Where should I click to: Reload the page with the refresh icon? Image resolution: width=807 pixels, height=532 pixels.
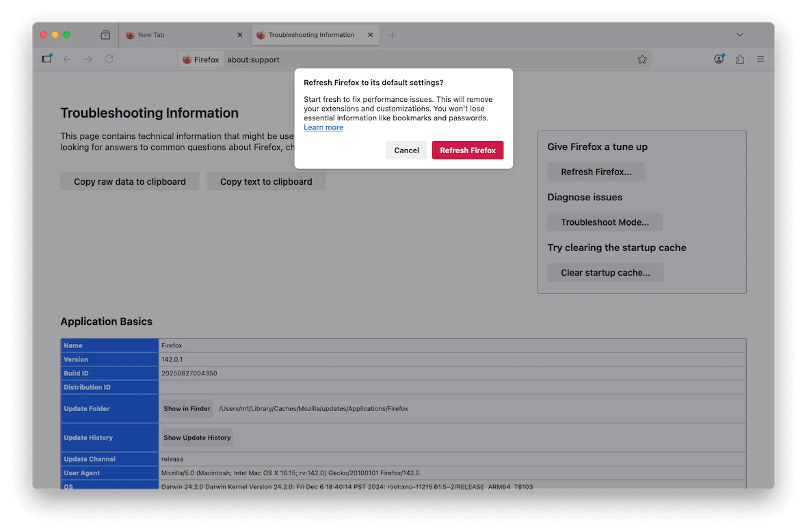click(x=109, y=59)
